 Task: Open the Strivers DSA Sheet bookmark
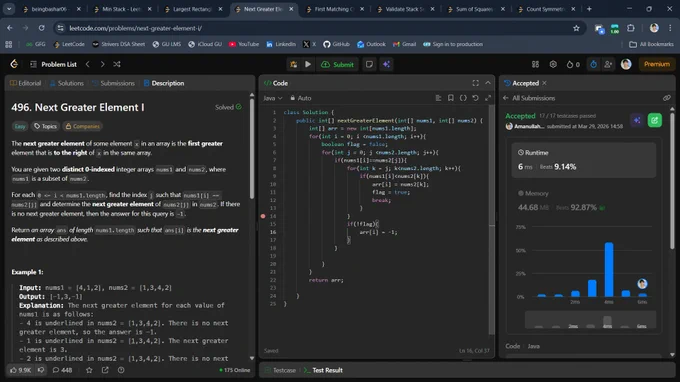point(118,44)
